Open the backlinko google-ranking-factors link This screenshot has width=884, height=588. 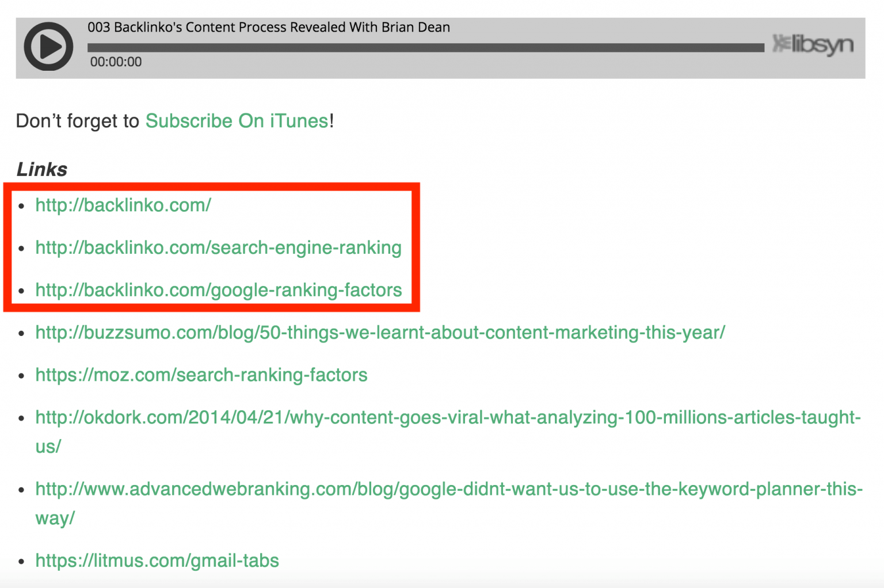[219, 290]
